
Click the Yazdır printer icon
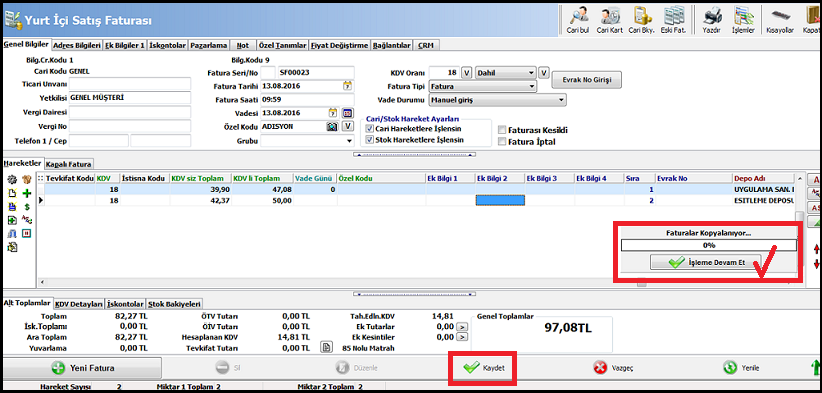pyautogui.click(x=711, y=20)
